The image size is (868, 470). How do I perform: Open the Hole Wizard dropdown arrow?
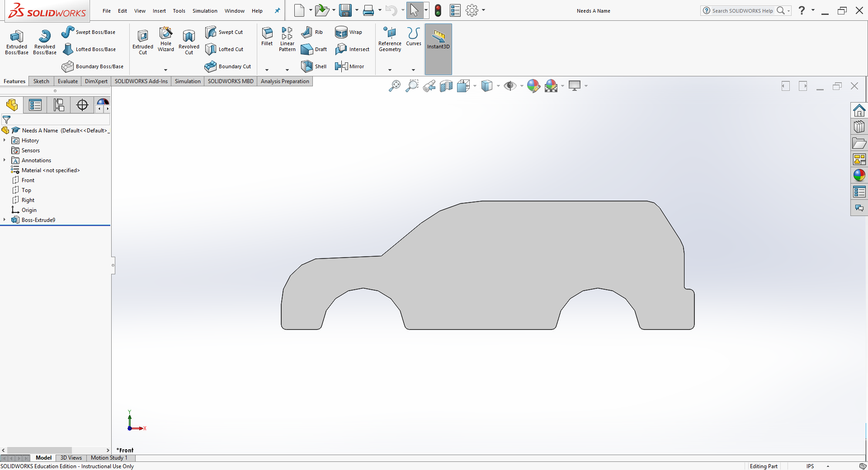coord(165,70)
